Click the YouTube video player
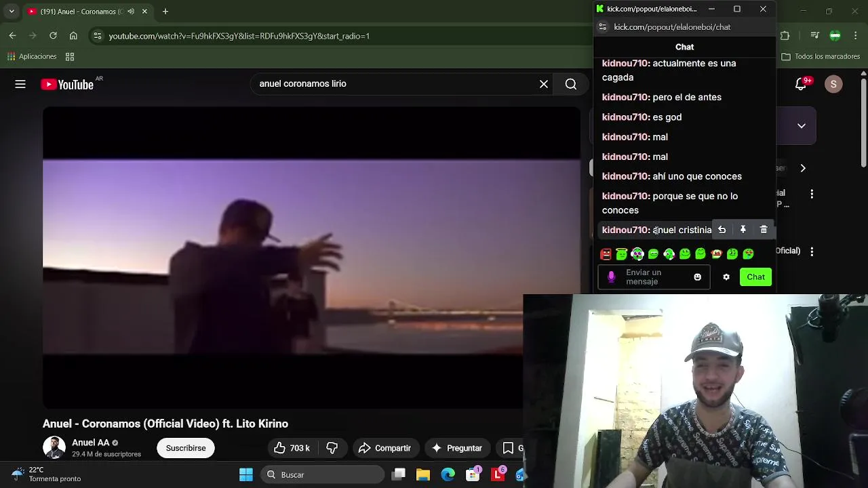The height and width of the screenshot is (488, 868). tap(311, 258)
